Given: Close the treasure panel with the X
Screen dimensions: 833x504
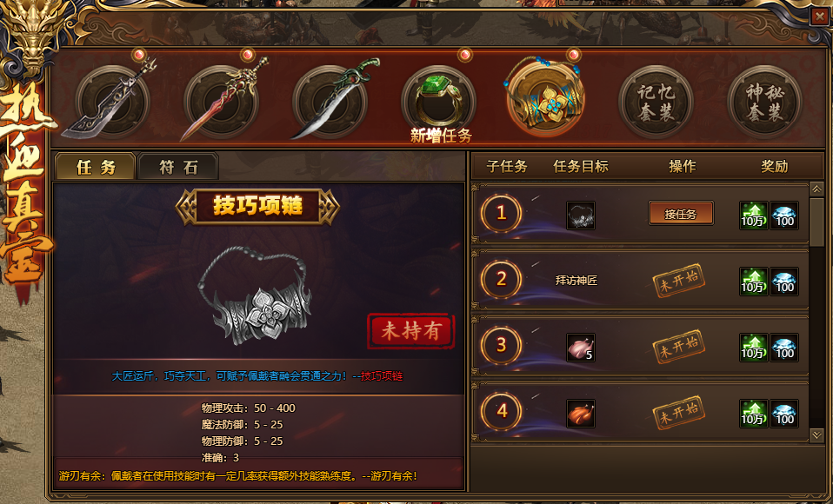Looking at the screenshot, I should tap(820, 17).
